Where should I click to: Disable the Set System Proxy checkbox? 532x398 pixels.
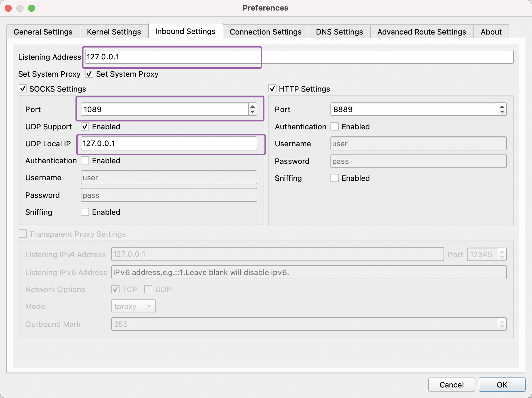(89, 74)
